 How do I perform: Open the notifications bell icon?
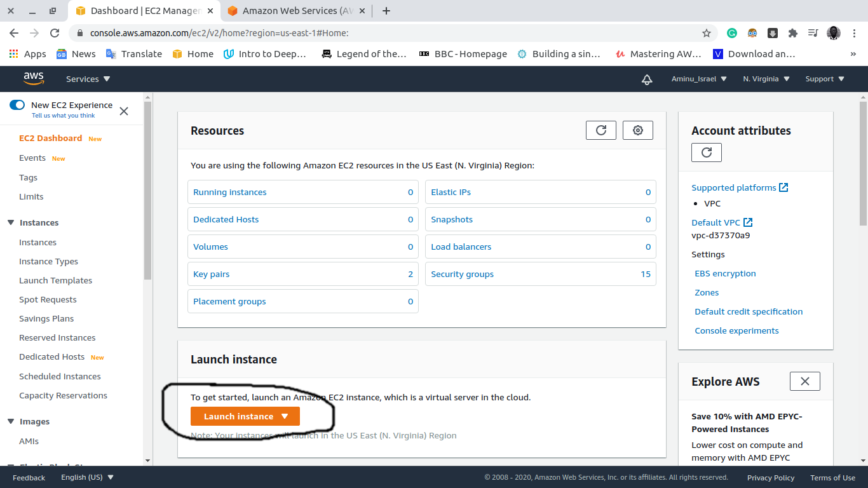[647, 79]
